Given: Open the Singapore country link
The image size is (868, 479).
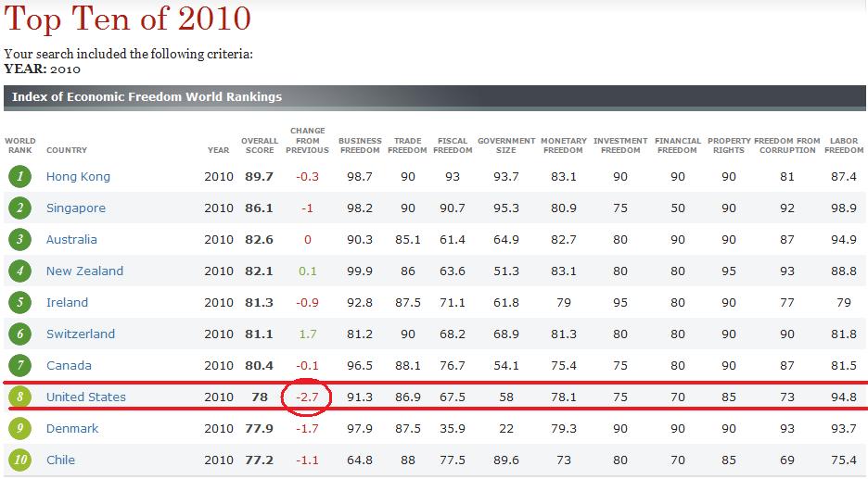Looking at the screenshot, I should pos(76,208).
